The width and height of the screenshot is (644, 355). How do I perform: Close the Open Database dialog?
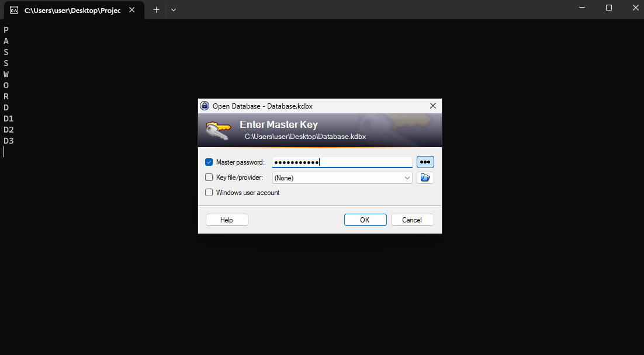[x=433, y=106]
